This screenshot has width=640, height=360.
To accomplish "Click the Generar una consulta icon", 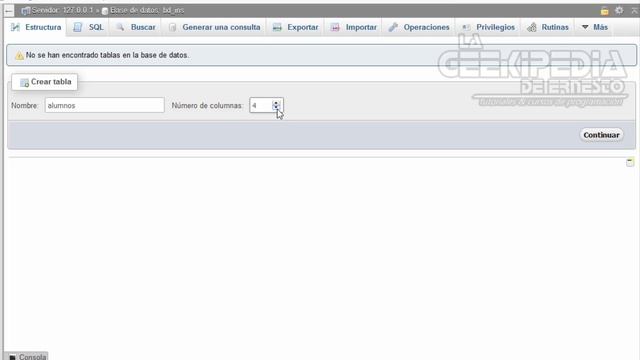I will click(172, 27).
